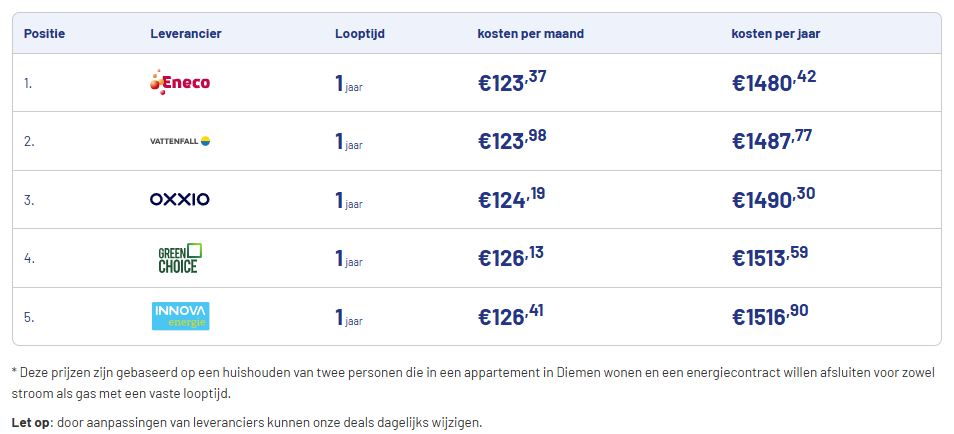954x434 pixels.
Task: Click the Vattenfall supplier logo
Action: click(x=180, y=141)
